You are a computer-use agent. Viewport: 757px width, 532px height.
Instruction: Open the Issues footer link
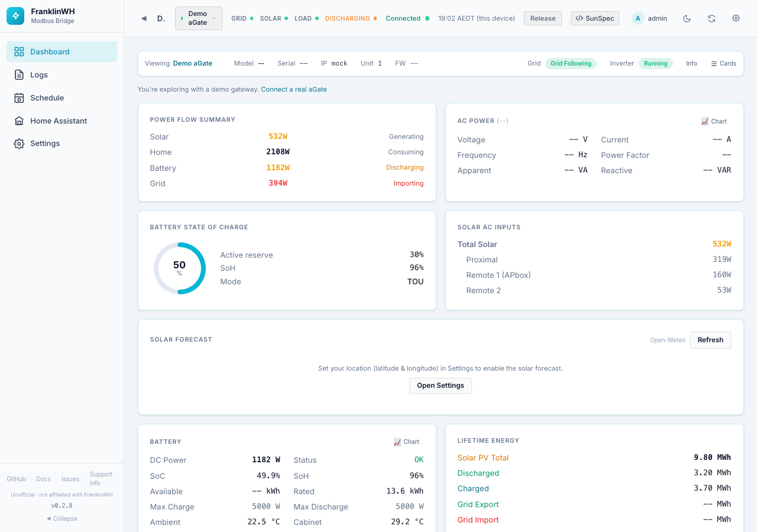(70, 479)
